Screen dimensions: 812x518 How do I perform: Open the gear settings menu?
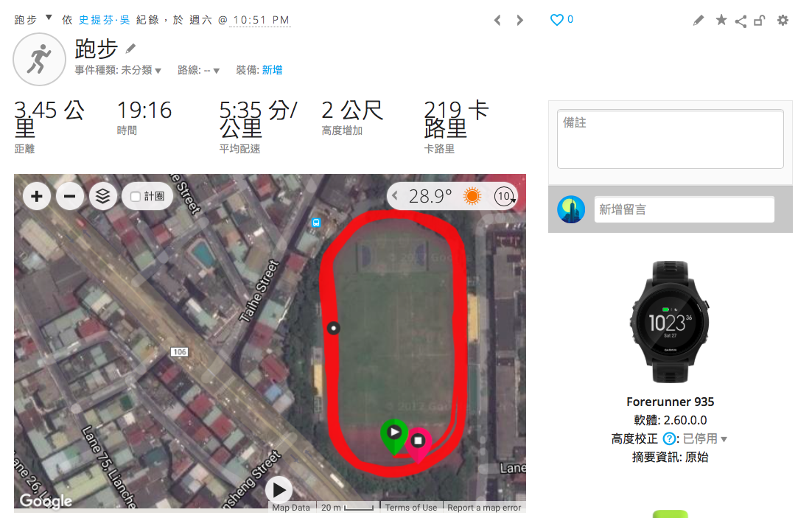(783, 20)
